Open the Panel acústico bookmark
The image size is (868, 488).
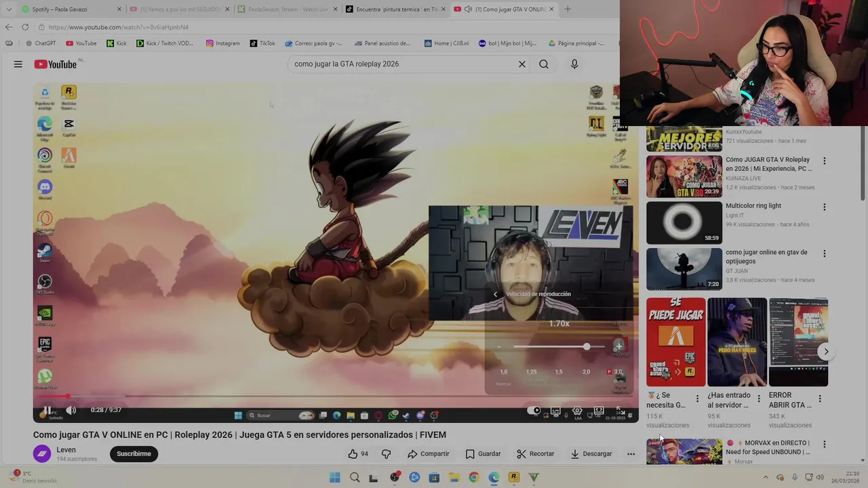[382, 43]
